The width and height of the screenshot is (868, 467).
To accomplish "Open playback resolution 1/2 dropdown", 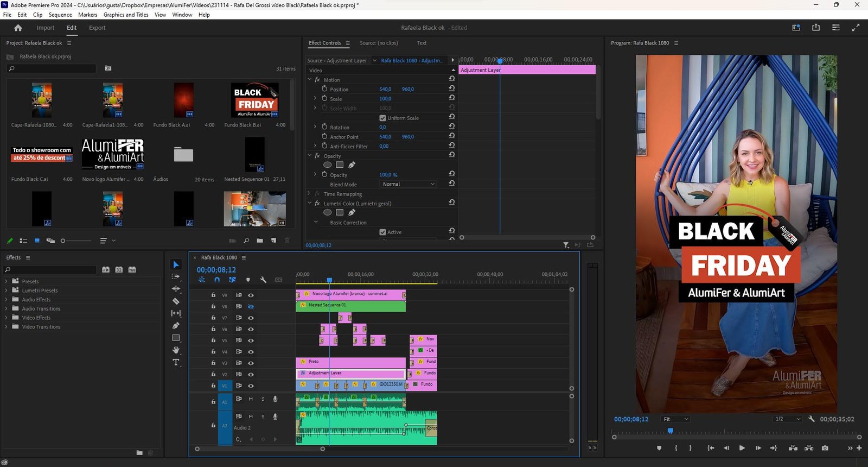I will point(788,419).
